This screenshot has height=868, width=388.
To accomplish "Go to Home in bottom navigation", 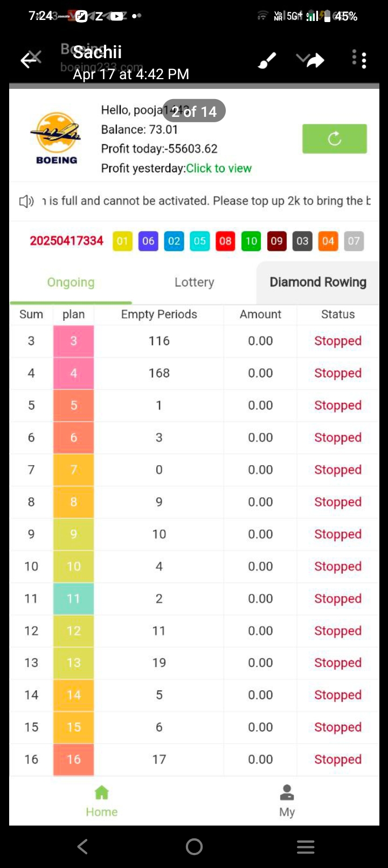I will (x=101, y=801).
